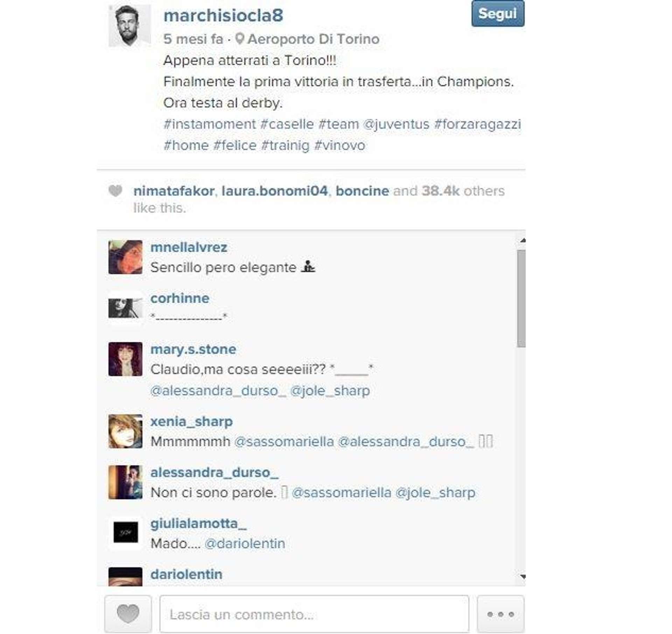Viewport: 672px width, 634px height.
Task: Click the heart like button
Action: [x=128, y=614]
